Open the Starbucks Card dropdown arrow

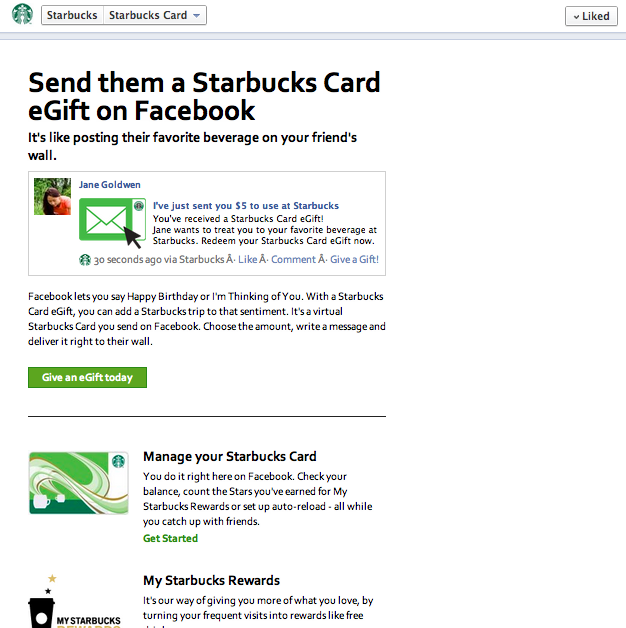(196, 16)
